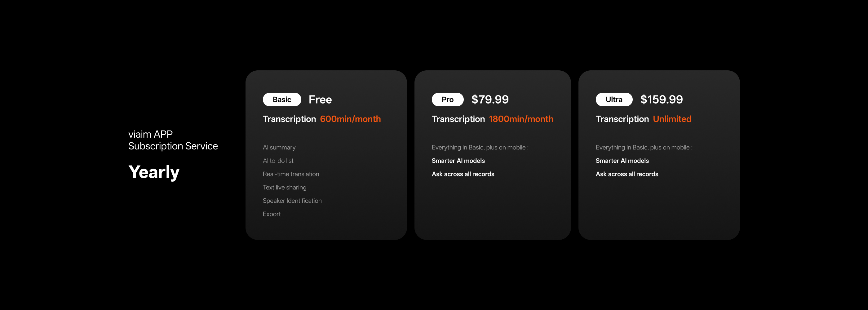This screenshot has width=868, height=310.
Task: Click the Speaker Identification feature
Action: (x=292, y=201)
